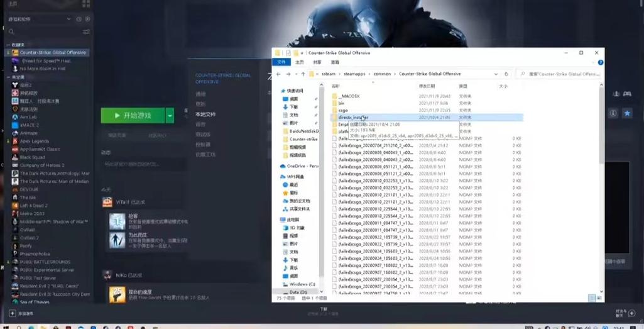Select WPS网盘 in Explorer navigation pane

pos(292,176)
